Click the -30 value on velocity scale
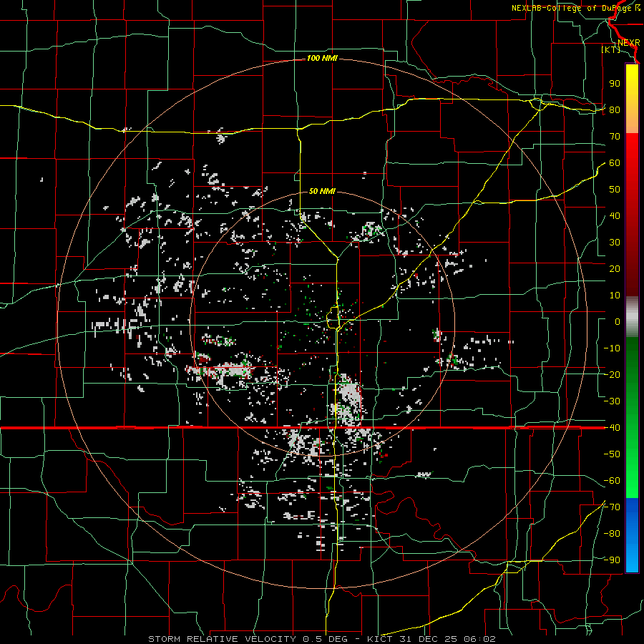 (612, 401)
